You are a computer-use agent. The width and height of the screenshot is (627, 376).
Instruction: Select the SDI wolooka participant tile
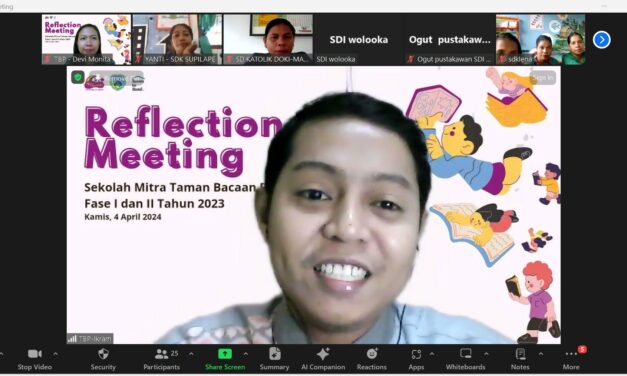coord(359,39)
